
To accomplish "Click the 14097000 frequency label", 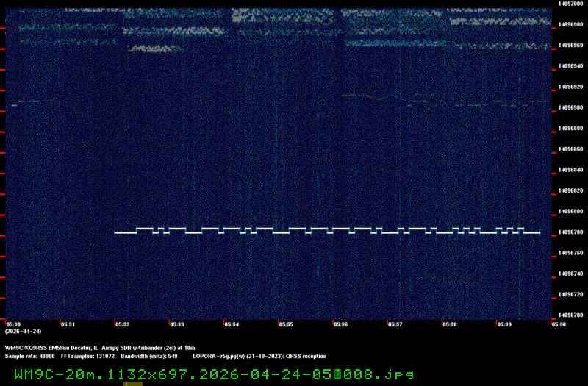I will 570,4.
